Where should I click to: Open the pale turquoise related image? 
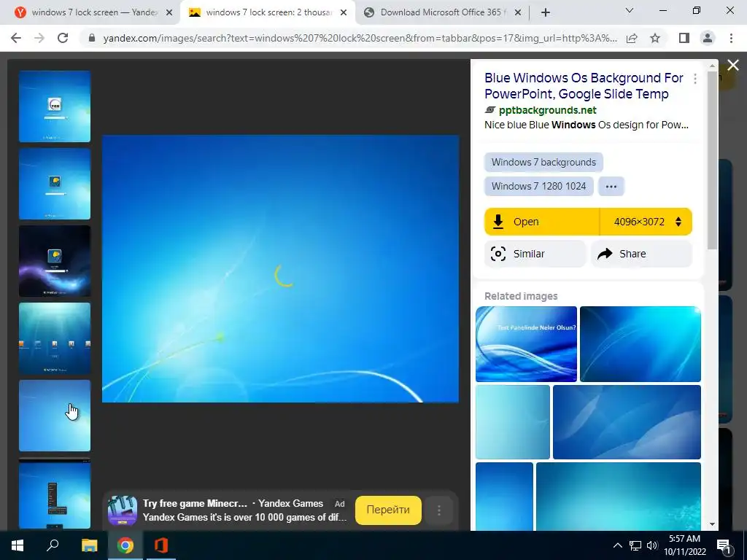pyautogui.click(x=513, y=422)
